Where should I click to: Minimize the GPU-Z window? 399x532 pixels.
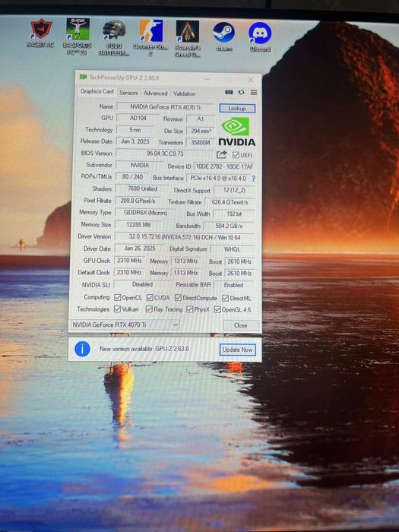(207, 79)
